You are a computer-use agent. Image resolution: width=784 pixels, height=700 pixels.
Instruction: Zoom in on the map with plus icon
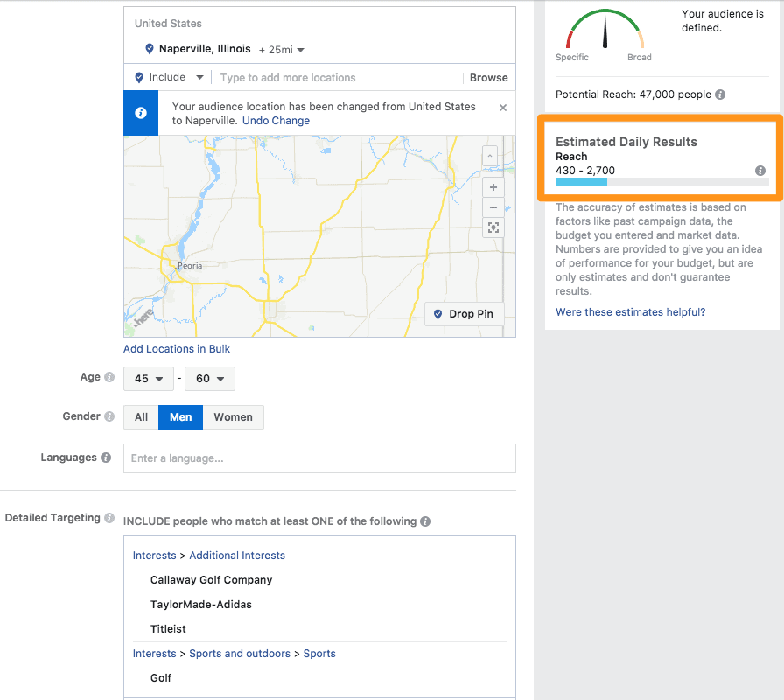click(x=493, y=187)
